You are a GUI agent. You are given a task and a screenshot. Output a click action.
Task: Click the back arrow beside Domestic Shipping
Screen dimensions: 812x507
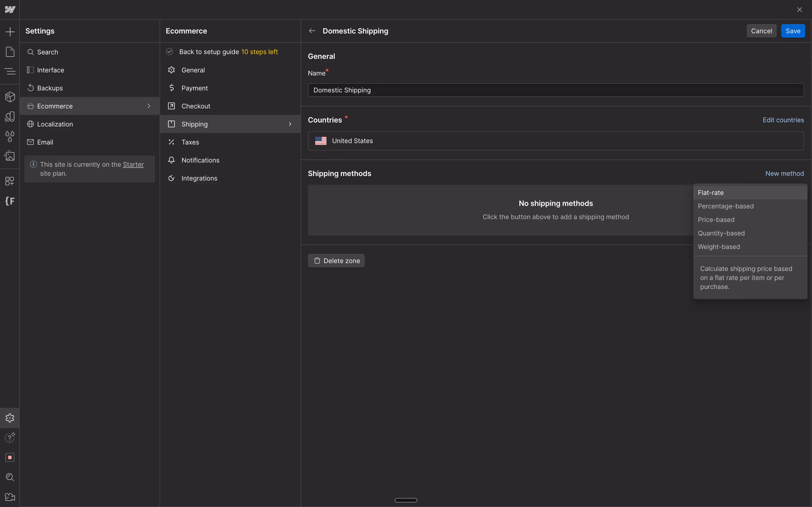click(x=312, y=31)
